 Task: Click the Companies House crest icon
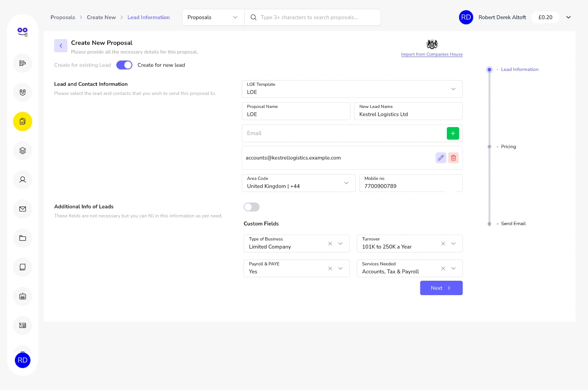pyautogui.click(x=432, y=44)
